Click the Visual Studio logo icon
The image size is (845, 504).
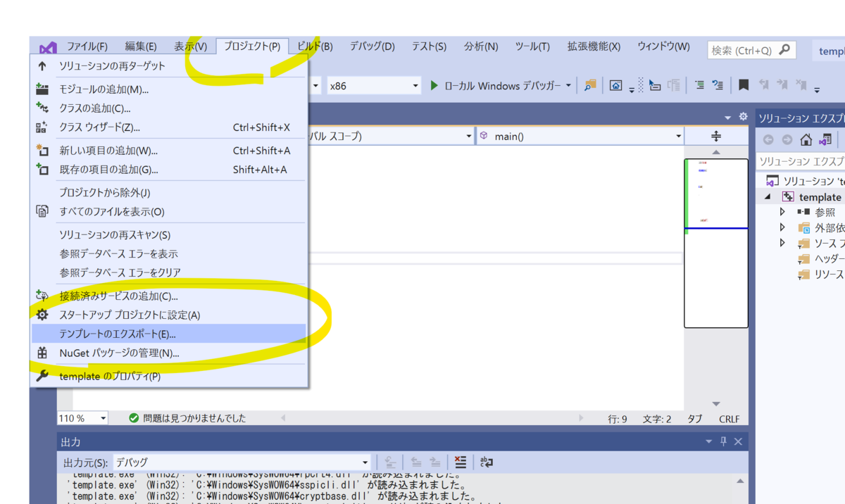click(48, 48)
